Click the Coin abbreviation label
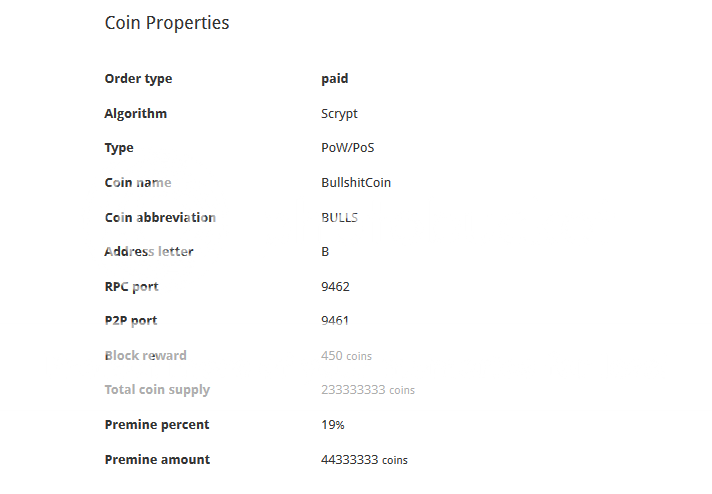 click(160, 217)
